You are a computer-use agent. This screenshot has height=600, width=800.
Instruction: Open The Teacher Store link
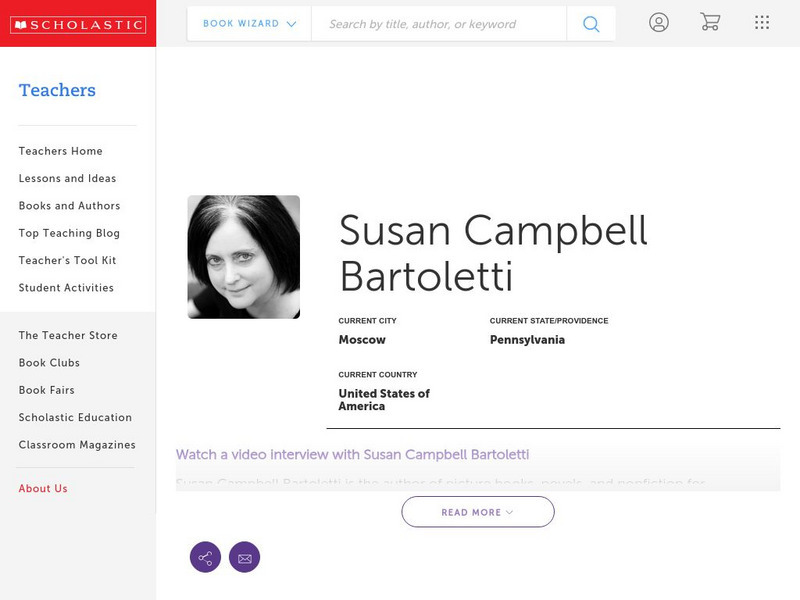pyautogui.click(x=68, y=336)
